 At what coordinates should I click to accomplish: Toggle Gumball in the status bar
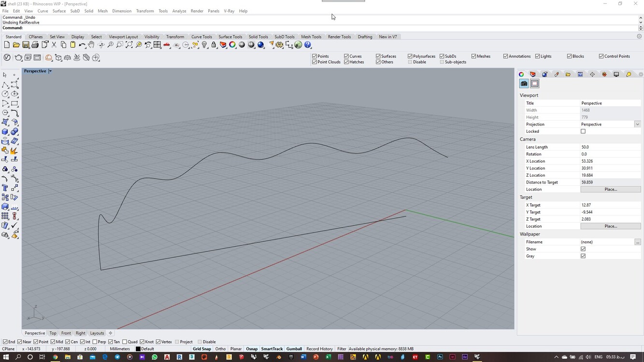tap(294, 348)
